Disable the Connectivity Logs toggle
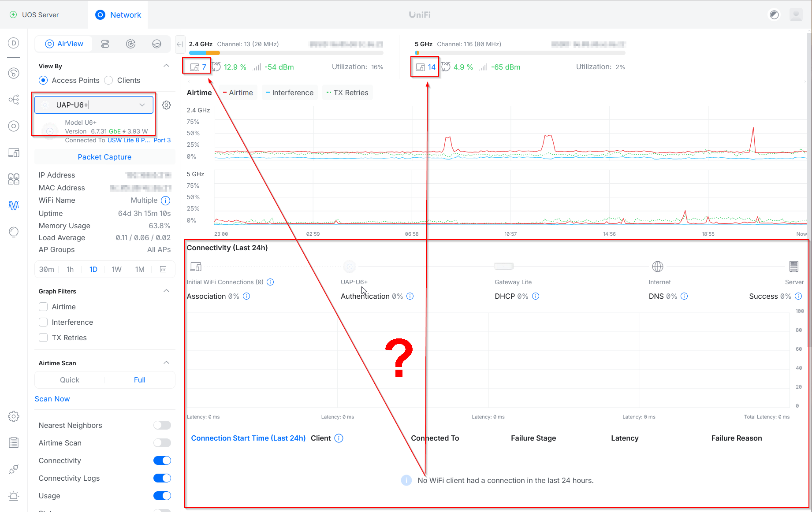Image resolution: width=812 pixels, height=512 pixels. tap(162, 478)
